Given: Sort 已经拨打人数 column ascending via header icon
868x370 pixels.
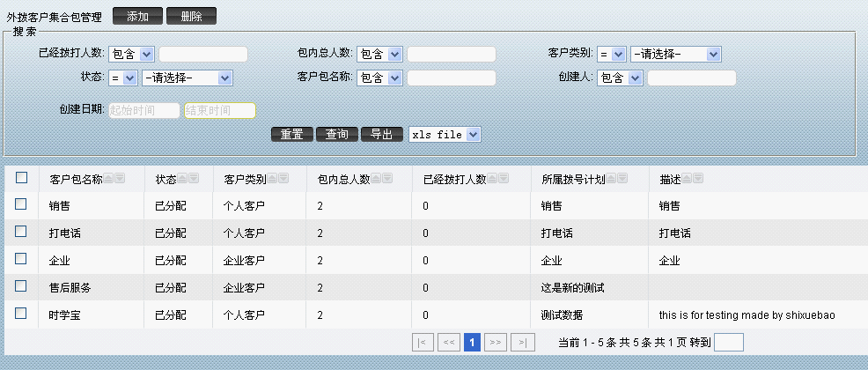Looking at the screenshot, I should coord(493,178).
